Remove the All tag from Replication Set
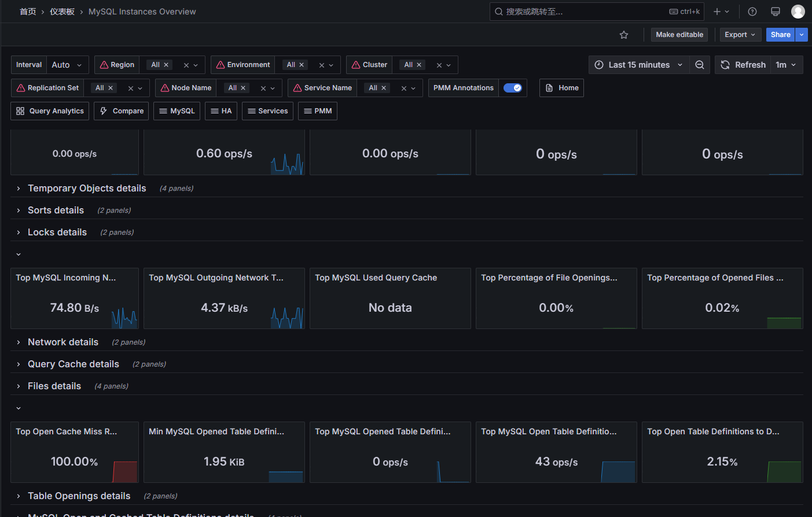The image size is (812, 517). tap(111, 88)
